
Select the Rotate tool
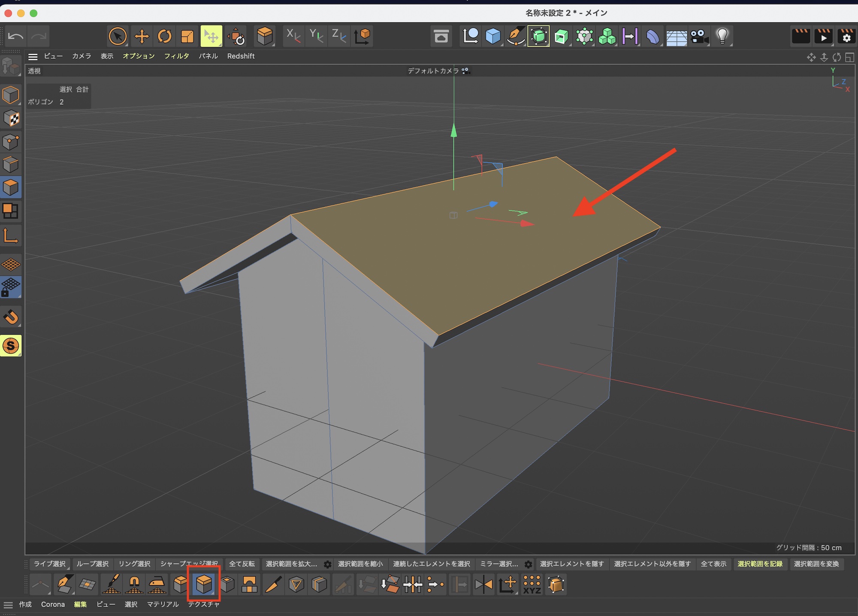point(164,36)
